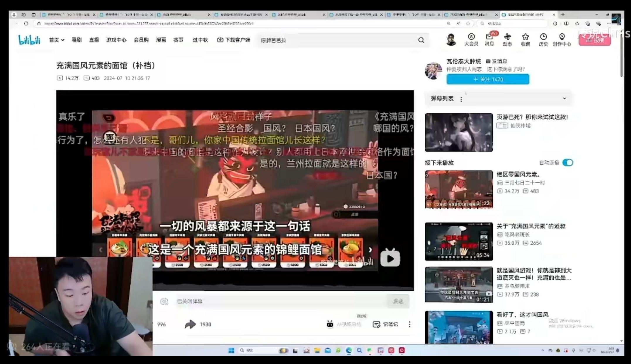Click the Edge browser taskbar icon
631x364 pixels.
pos(349,350)
